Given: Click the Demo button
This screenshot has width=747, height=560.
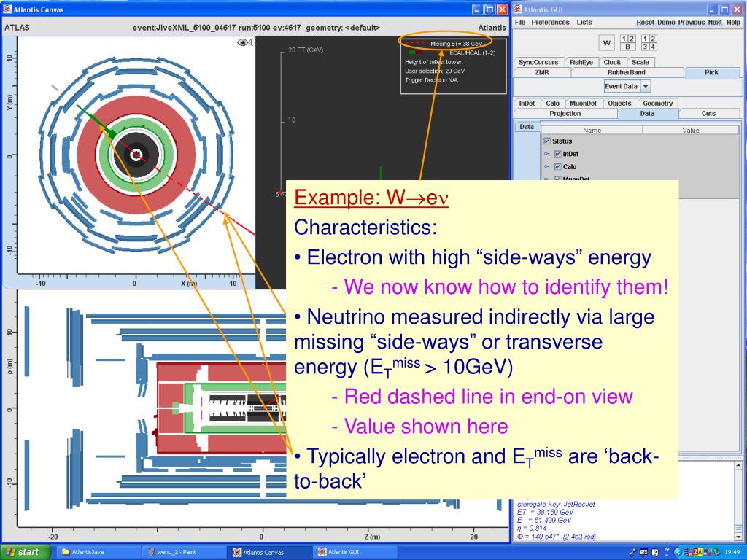Looking at the screenshot, I should point(666,23).
